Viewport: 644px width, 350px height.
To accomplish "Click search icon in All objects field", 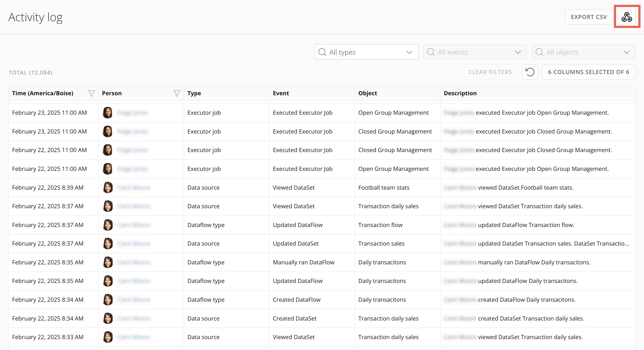I will point(540,52).
